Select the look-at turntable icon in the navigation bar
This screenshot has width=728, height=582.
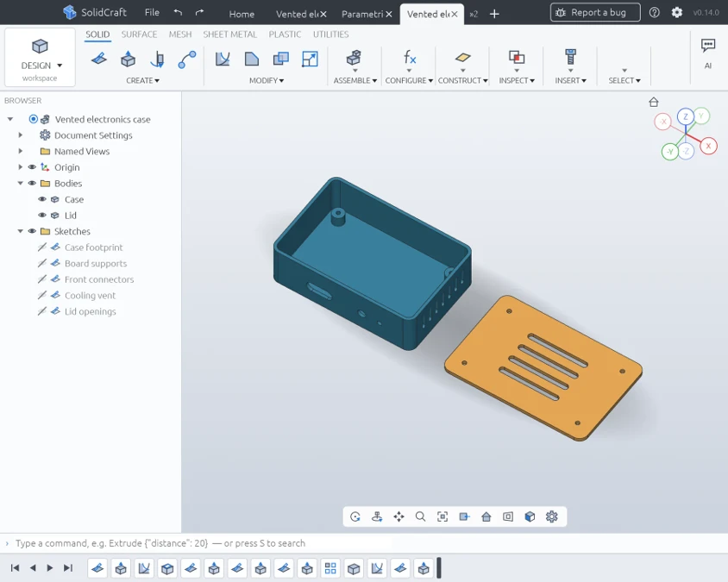point(377,516)
